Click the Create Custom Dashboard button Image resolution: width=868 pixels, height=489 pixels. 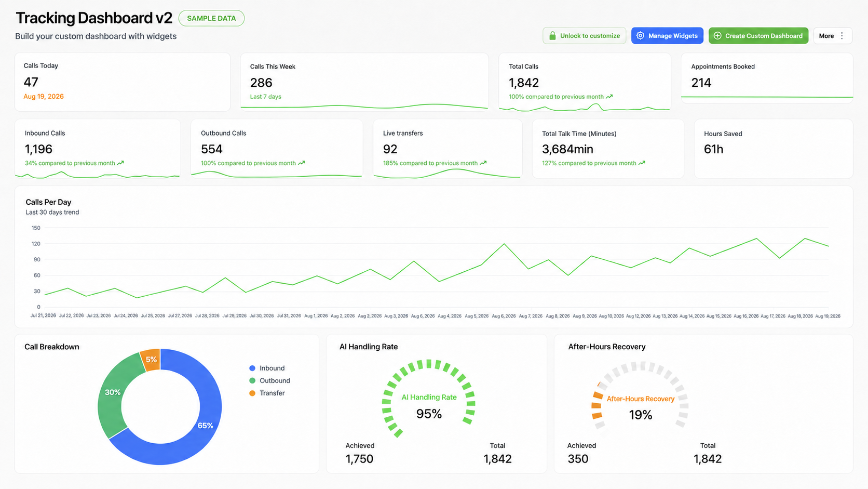758,36
